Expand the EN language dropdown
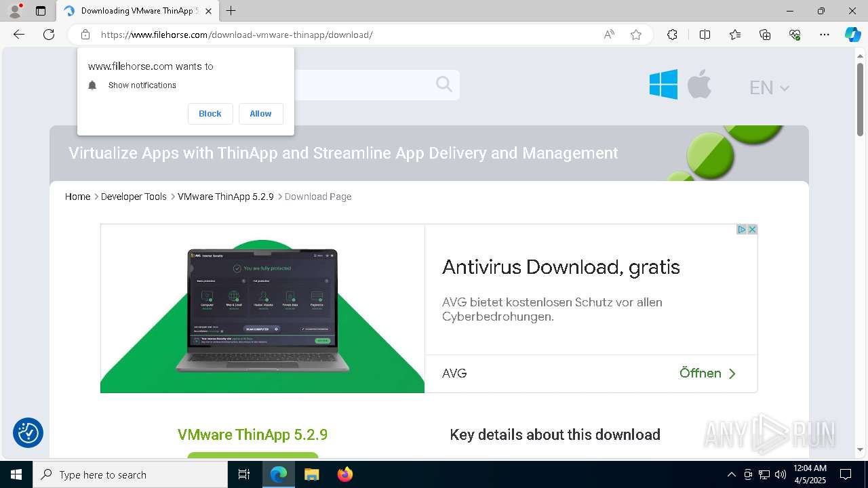The width and height of the screenshot is (868, 488). pos(769,87)
